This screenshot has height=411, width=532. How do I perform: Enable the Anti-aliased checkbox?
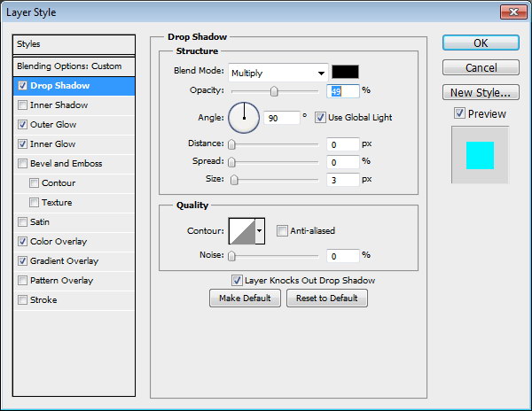tap(282, 231)
